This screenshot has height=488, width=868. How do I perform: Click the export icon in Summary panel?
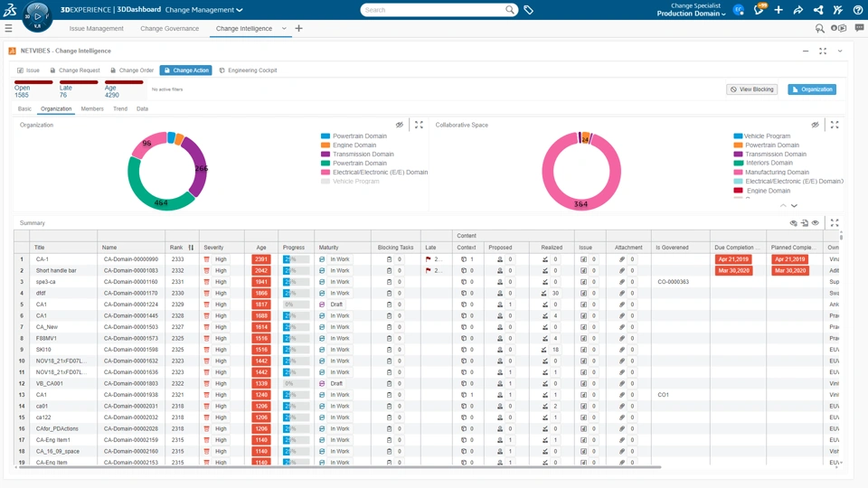(x=805, y=223)
